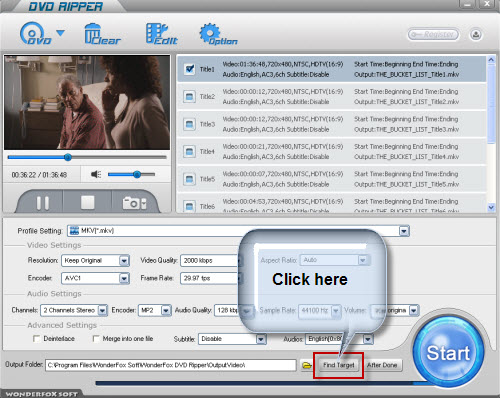Click the Output Folder path field
Screen dimensions: 500x398
[x=171, y=365]
